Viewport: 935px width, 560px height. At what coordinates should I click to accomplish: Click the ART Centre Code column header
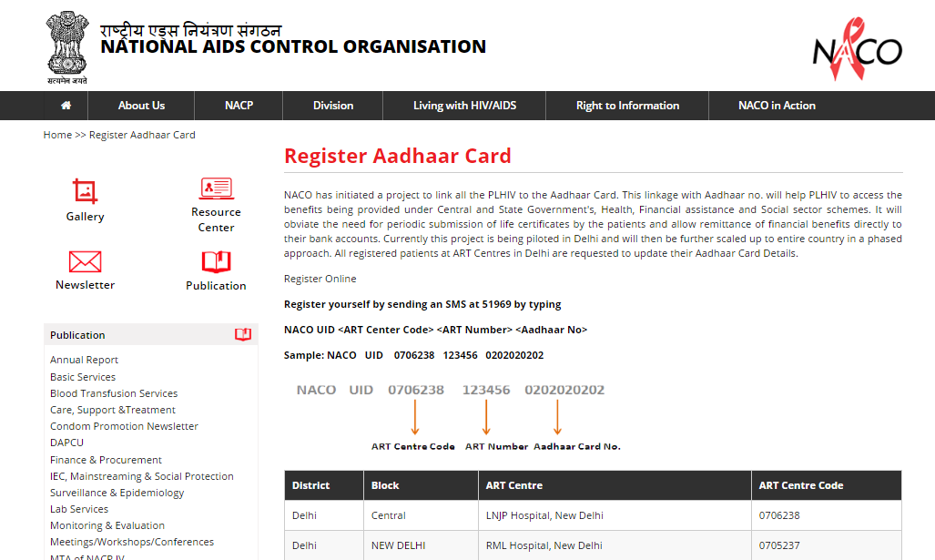coord(827,485)
